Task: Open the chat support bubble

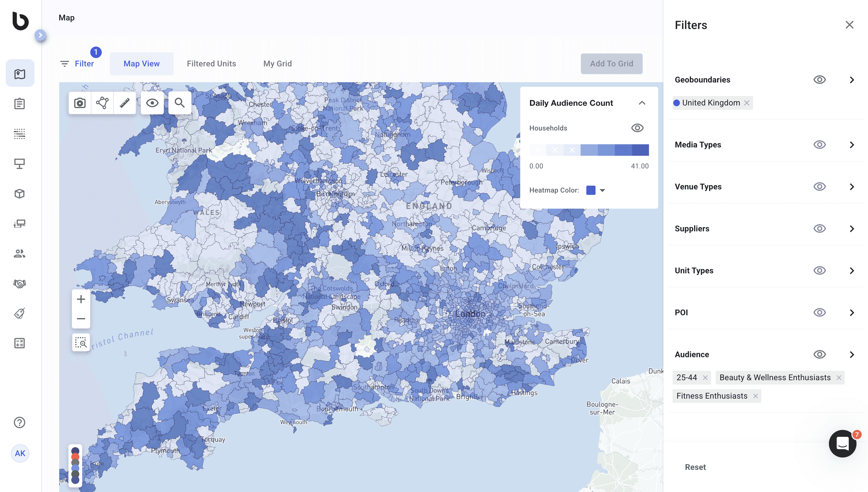Action: pyautogui.click(x=842, y=444)
